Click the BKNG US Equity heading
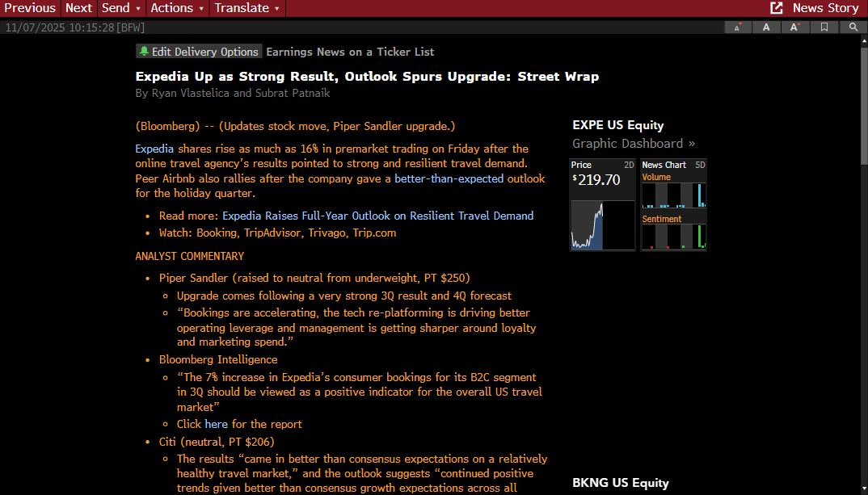The width and height of the screenshot is (868, 495). click(x=621, y=483)
